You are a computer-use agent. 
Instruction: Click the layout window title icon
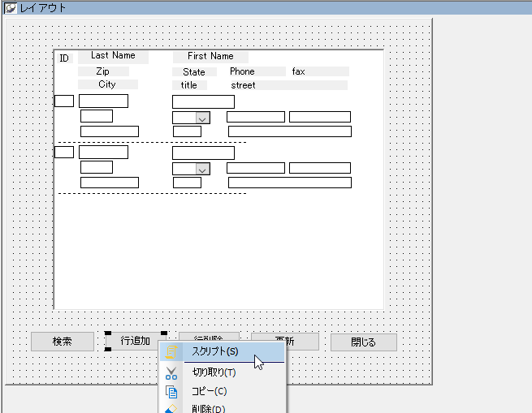[10, 7]
